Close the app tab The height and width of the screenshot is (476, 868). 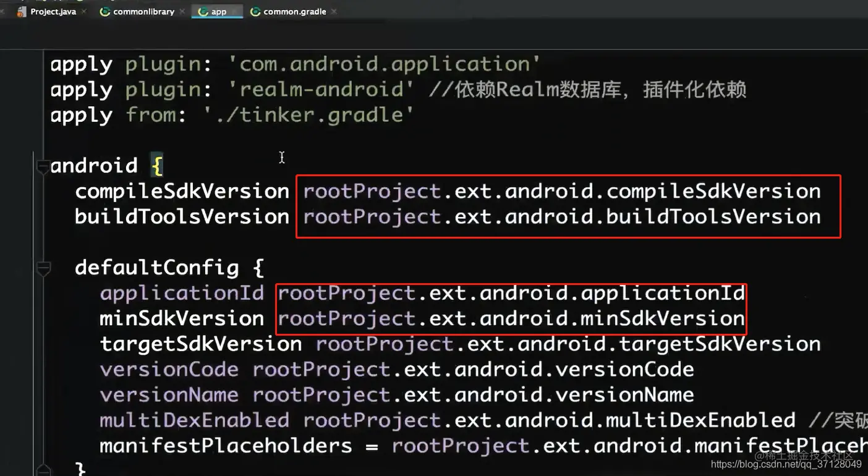click(235, 12)
